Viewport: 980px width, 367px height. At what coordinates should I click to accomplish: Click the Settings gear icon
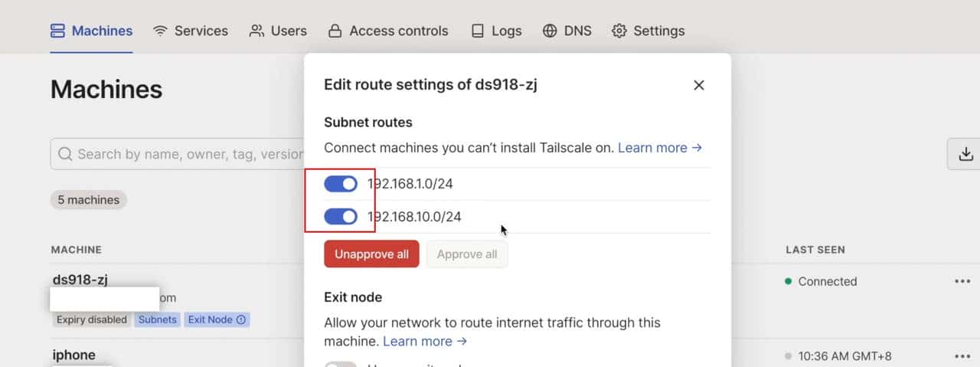619,31
